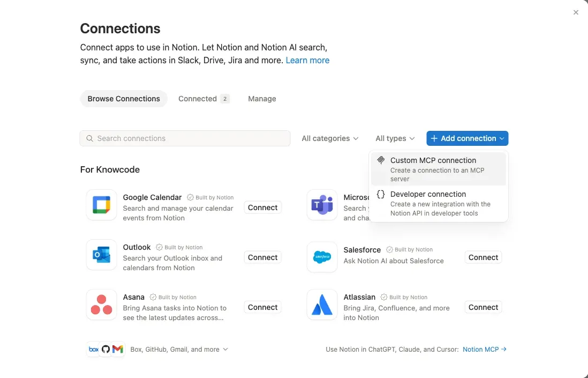Click the Salesforce cloud icon
The height and width of the screenshot is (378, 588).
point(322,257)
